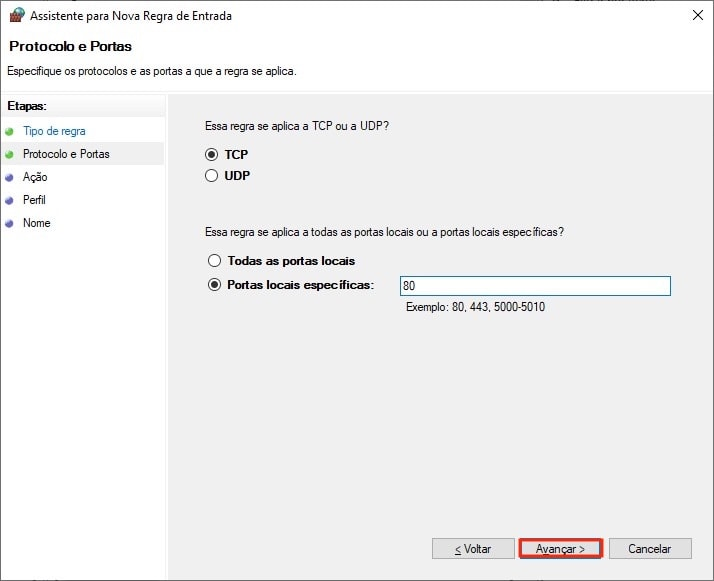Viewport: 714px width, 581px height.
Task: Go back with the Voltar button
Action: pyautogui.click(x=473, y=549)
